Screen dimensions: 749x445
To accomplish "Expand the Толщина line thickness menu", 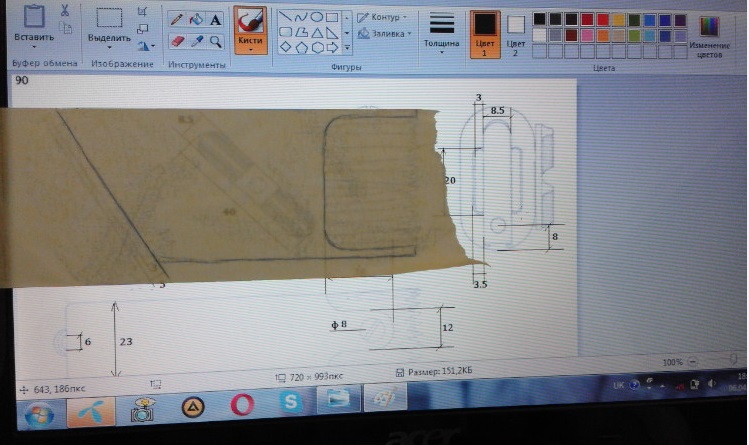I will click(441, 43).
